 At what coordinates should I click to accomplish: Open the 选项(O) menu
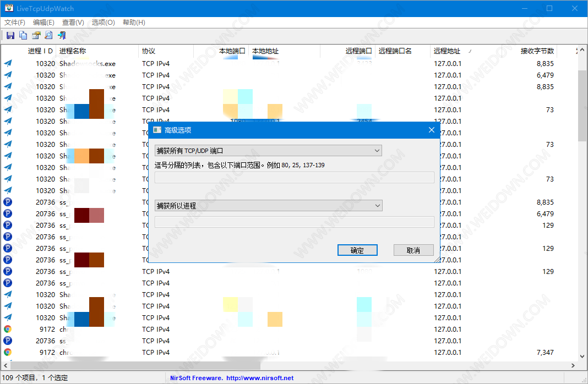pos(103,23)
